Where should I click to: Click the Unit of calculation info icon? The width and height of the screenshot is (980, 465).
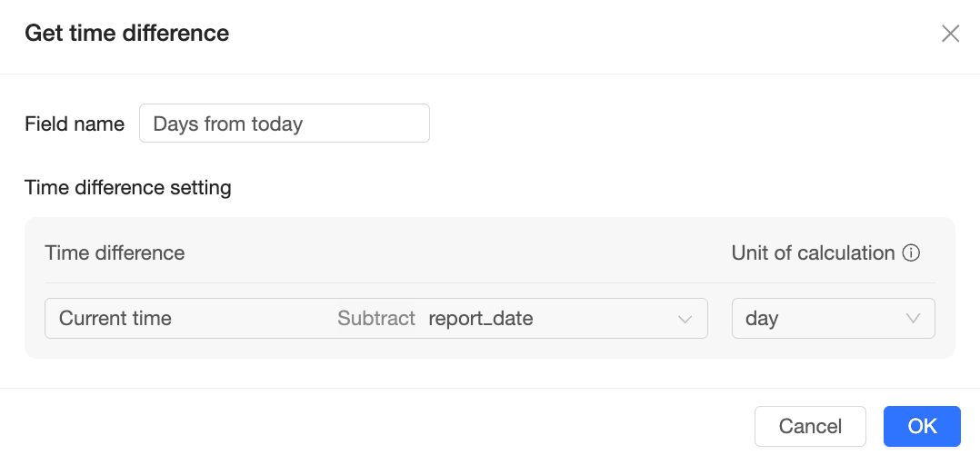(911, 253)
